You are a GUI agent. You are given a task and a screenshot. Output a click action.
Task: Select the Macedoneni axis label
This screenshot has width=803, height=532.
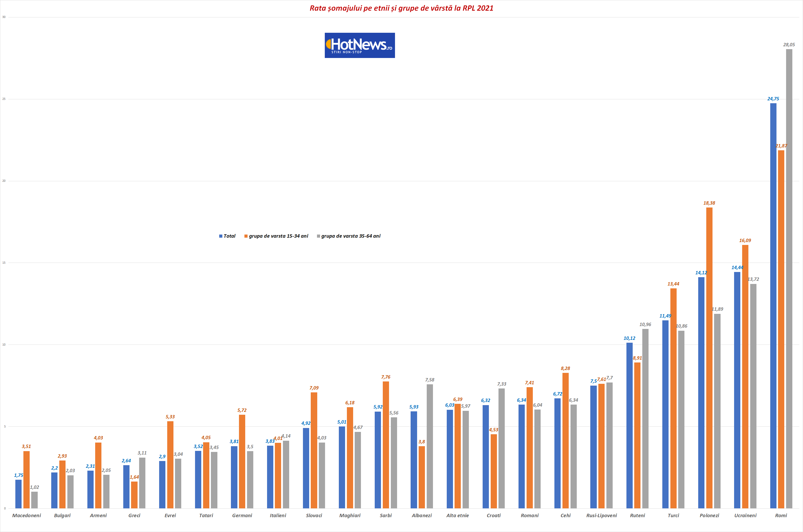click(27, 515)
